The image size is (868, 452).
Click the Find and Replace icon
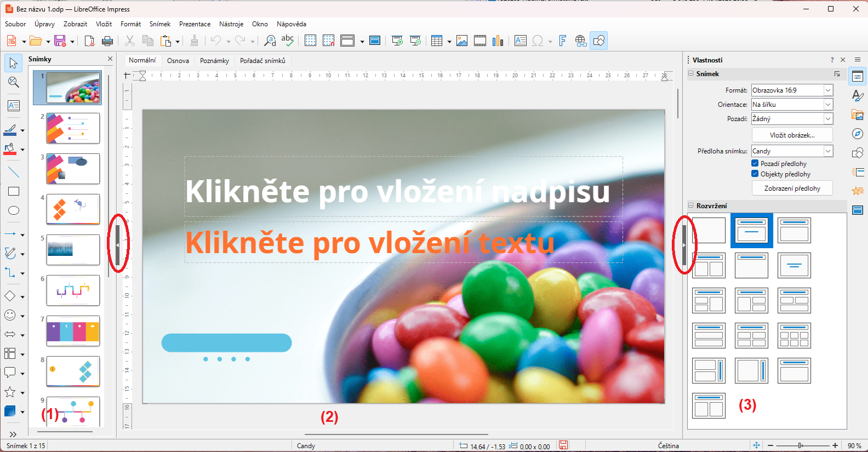(270, 41)
